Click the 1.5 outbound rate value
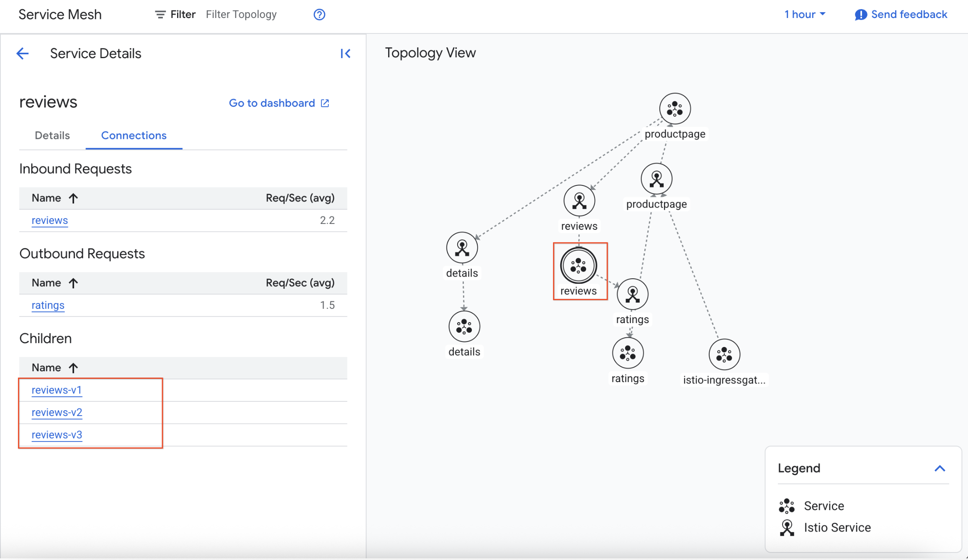The height and width of the screenshot is (560, 968). (x=327, y=306)
